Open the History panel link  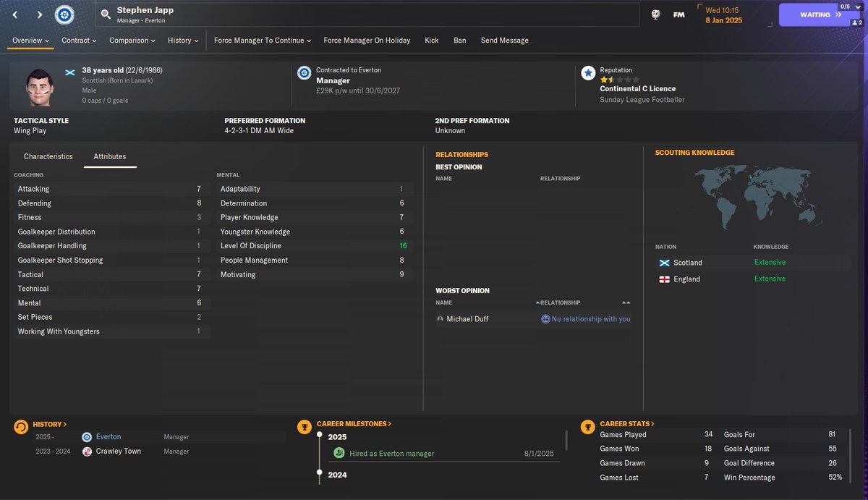(49, 425)
